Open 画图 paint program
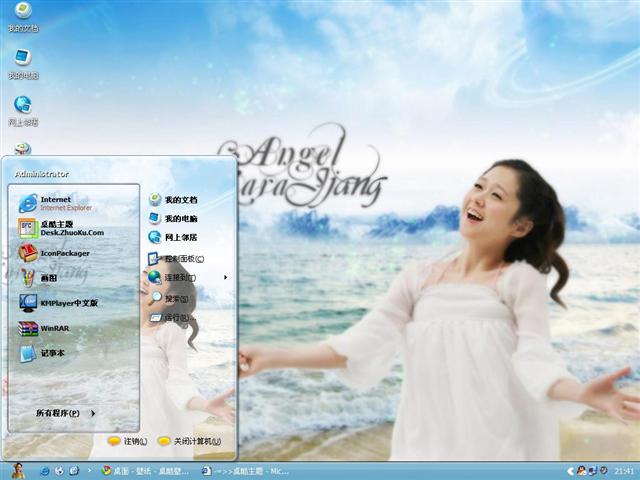The width and height of the screenshot is (640, 480). pos(38,278)
